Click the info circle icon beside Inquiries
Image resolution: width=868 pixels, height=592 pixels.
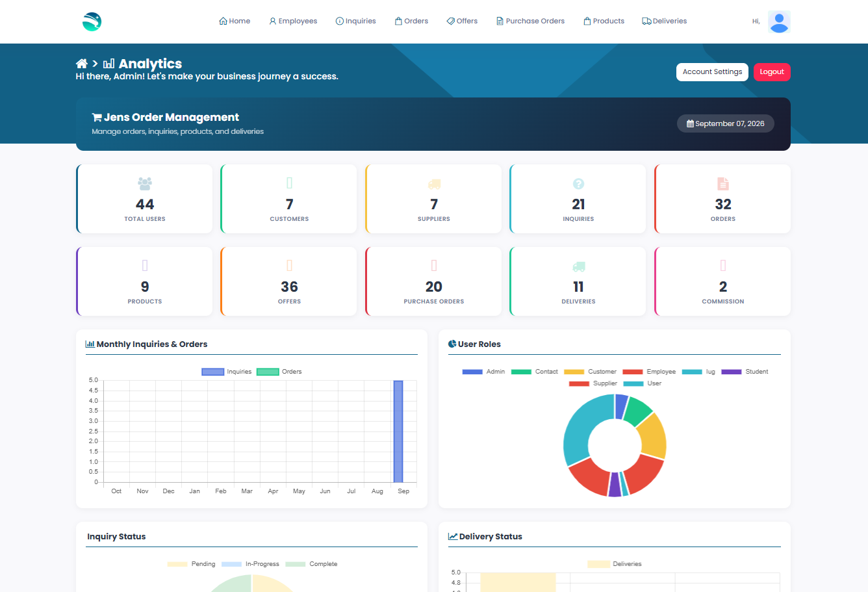coord(339,21)
